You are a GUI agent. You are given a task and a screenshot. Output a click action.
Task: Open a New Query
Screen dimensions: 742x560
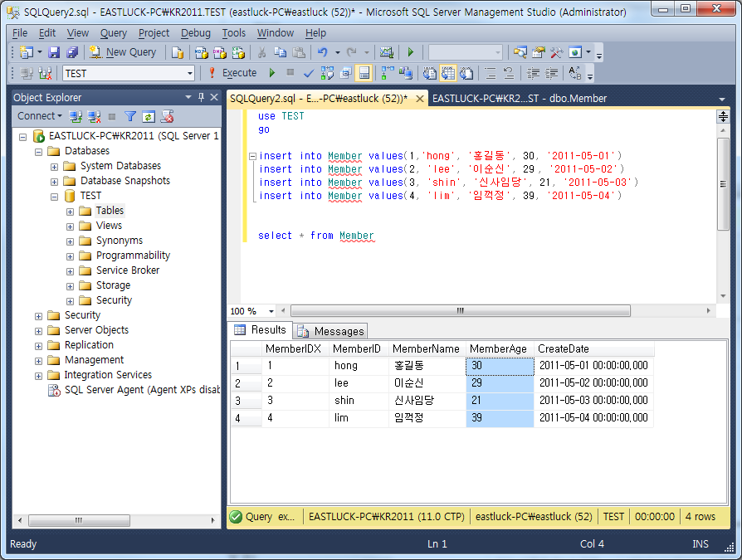coord(123,52)
